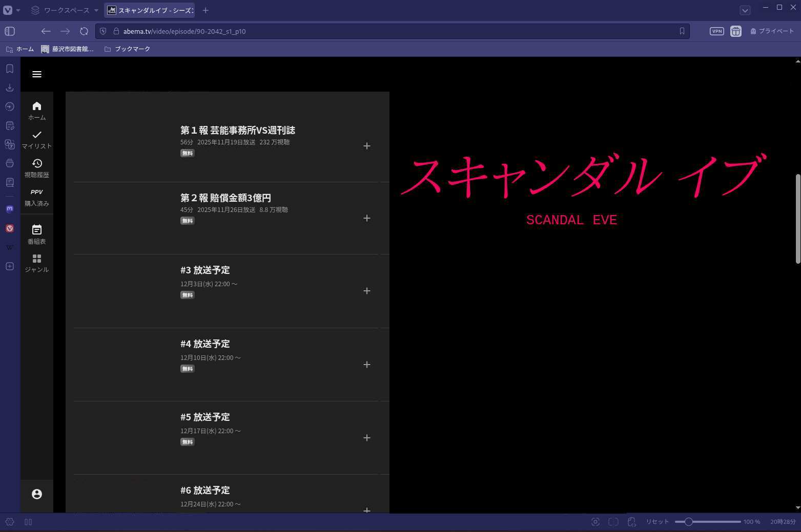The height and width of the screenshot is (532, 801).
Task: Adjust the page zoom slider
Action: pos(689,522)
